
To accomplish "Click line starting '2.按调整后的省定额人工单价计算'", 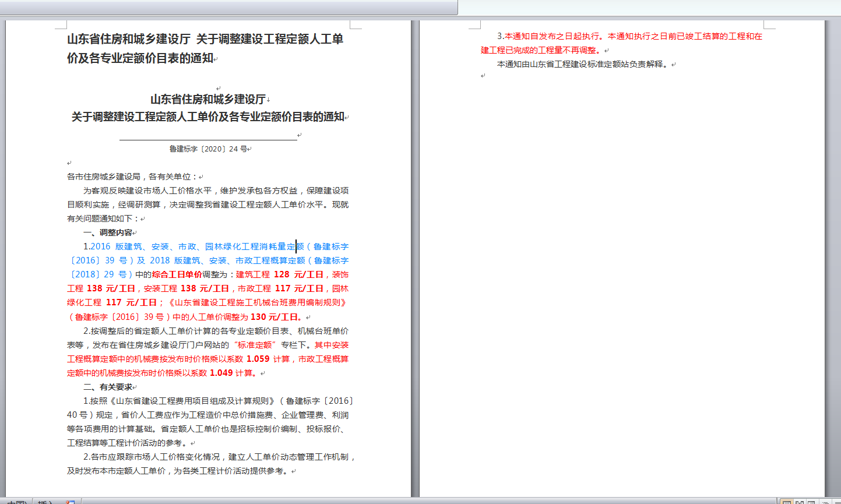I will [x=216, y=331].
